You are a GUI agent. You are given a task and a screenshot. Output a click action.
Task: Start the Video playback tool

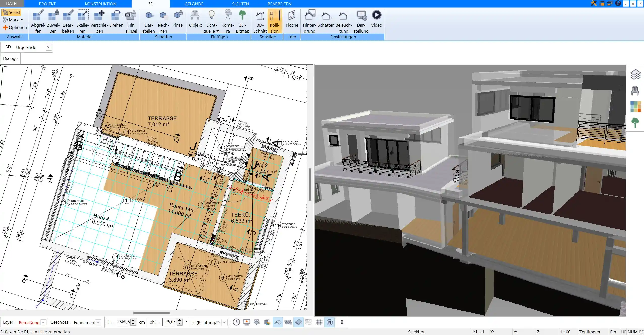[x=377, y=19]
